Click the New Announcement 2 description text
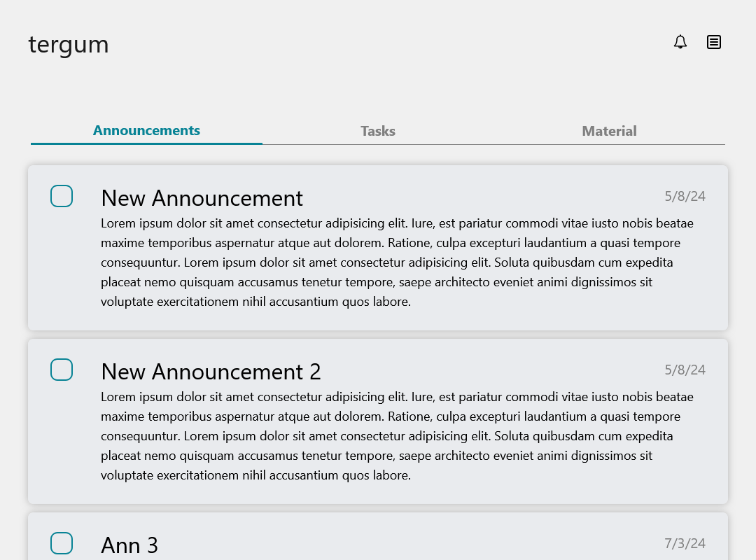This screenshot has width=756, height=560. coord(397,436)
